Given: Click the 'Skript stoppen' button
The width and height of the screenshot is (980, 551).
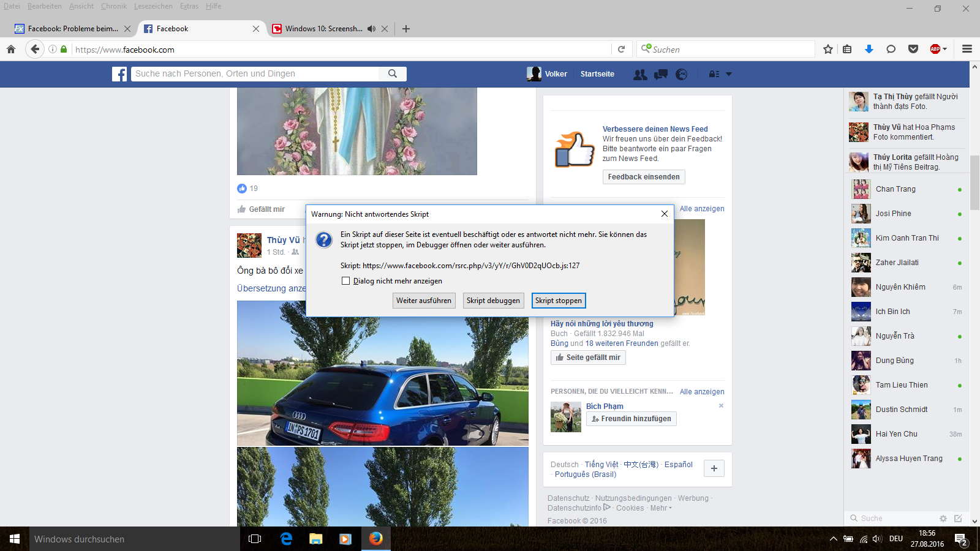Looking at the screenshot, I should tap(558, 301).
